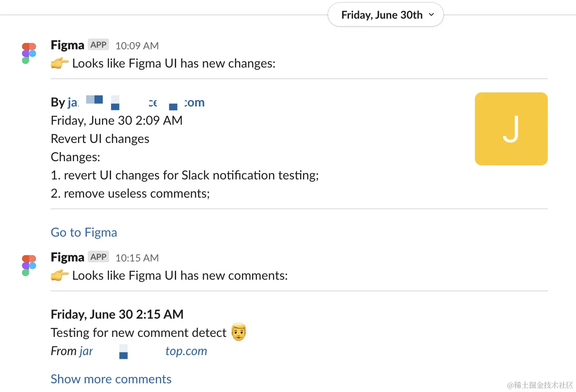Expand with Show more comments
The width and height of the screenshot is (576, 392).
pos(111,379)
